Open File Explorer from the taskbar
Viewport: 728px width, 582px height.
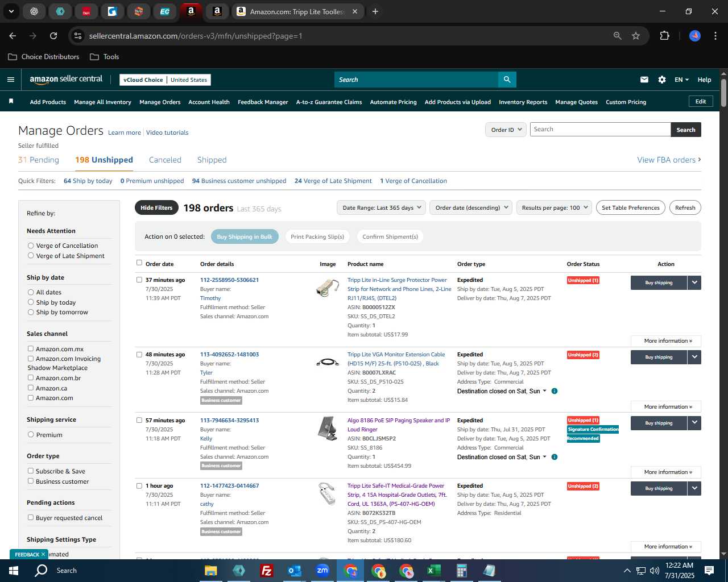[x=210, y=571]
